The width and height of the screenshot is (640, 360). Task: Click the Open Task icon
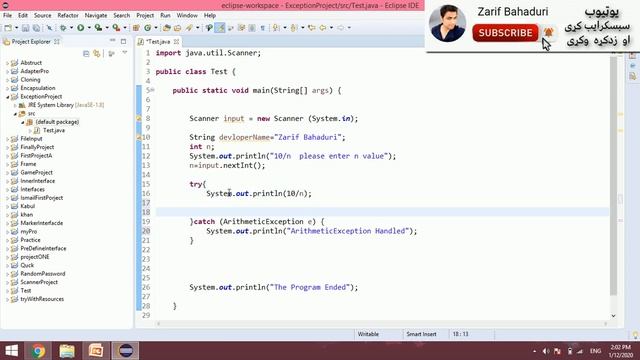pyautogui.click(x=177, y=28)
